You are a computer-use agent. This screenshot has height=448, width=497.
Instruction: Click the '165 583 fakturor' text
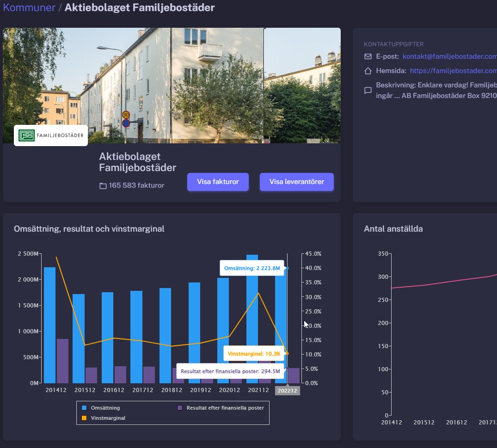click(x=136, y=185)
